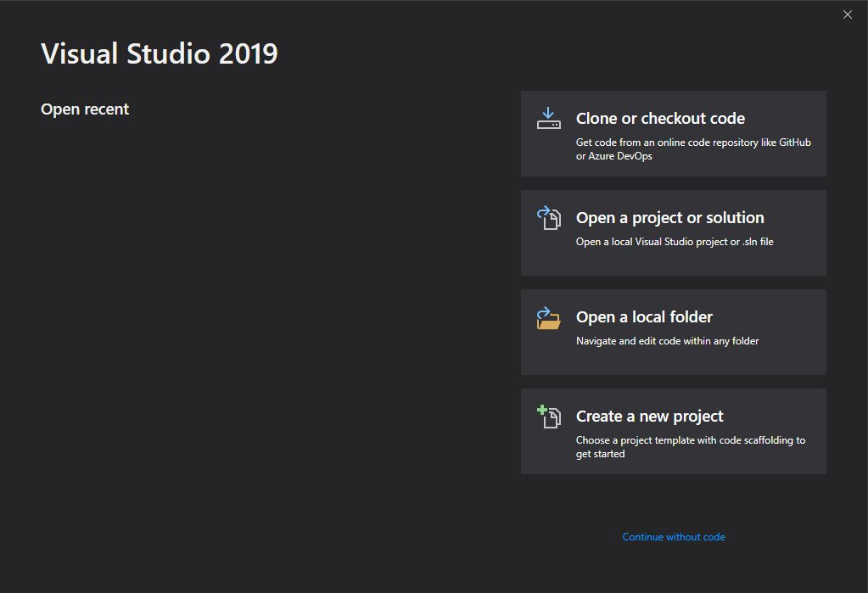Choose Open a project or solution title

(669, 218)
